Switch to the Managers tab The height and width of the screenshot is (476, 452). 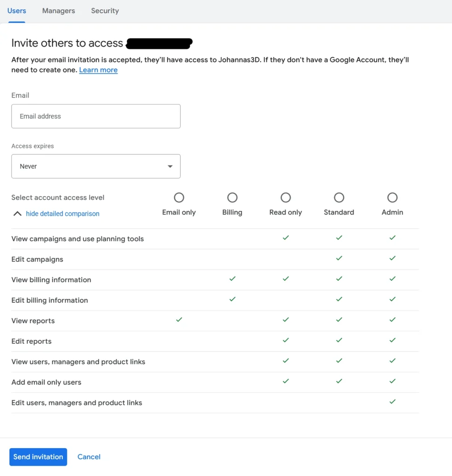59,11
